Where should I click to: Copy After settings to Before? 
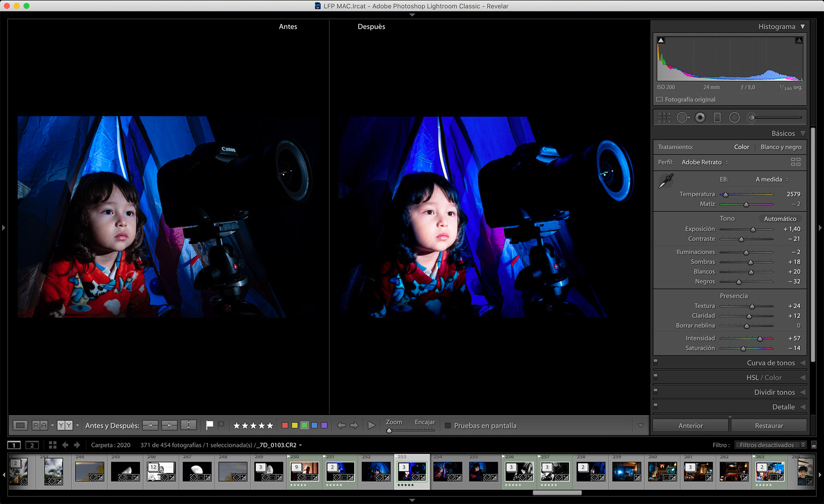click(169, 425)
